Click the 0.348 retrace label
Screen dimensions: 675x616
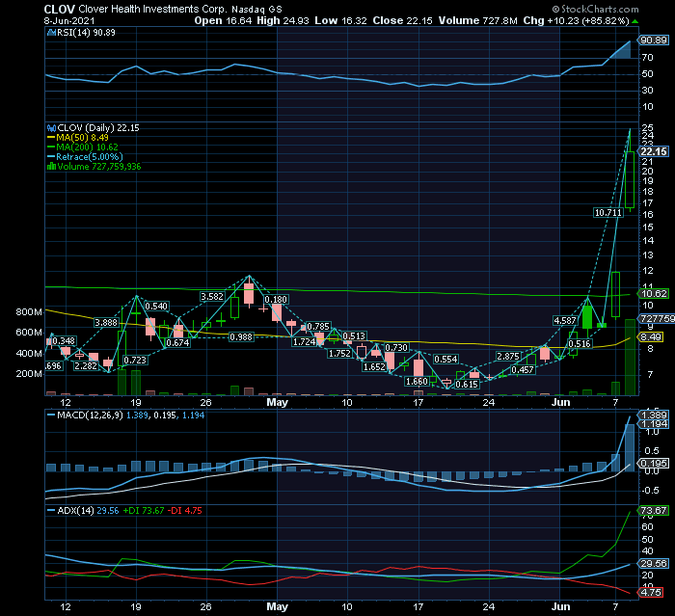64,341
